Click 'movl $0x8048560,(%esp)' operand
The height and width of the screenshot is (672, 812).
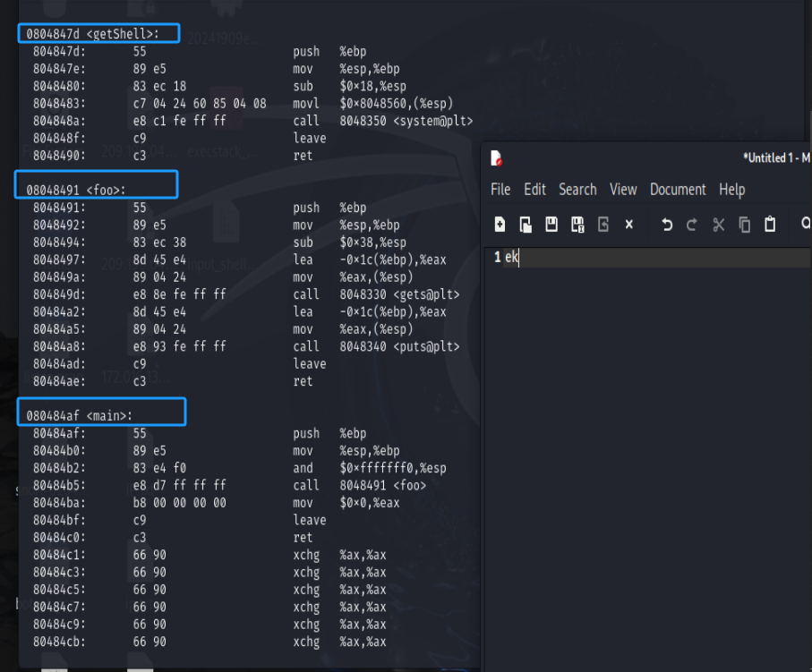click(397, 104)
